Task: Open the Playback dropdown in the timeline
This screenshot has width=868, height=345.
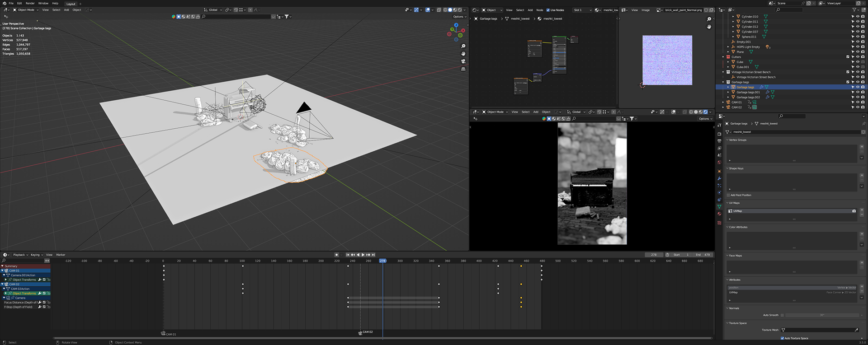Action: click(20, 255)
